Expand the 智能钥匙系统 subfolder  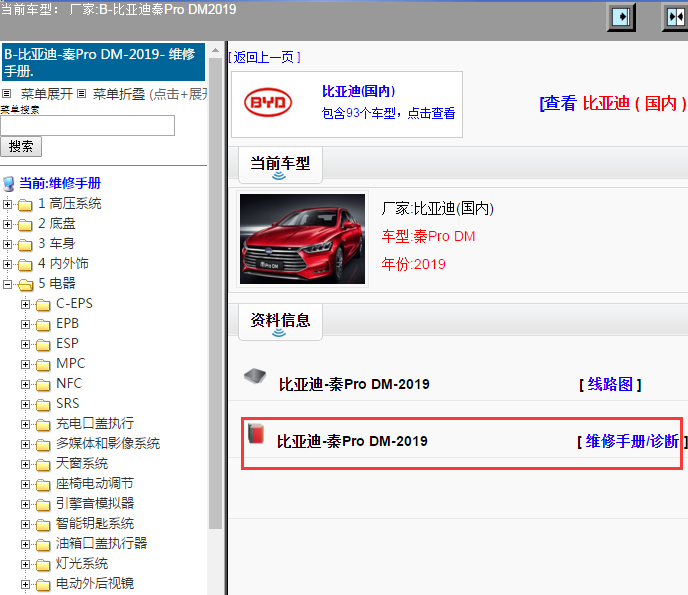point(25,524)
